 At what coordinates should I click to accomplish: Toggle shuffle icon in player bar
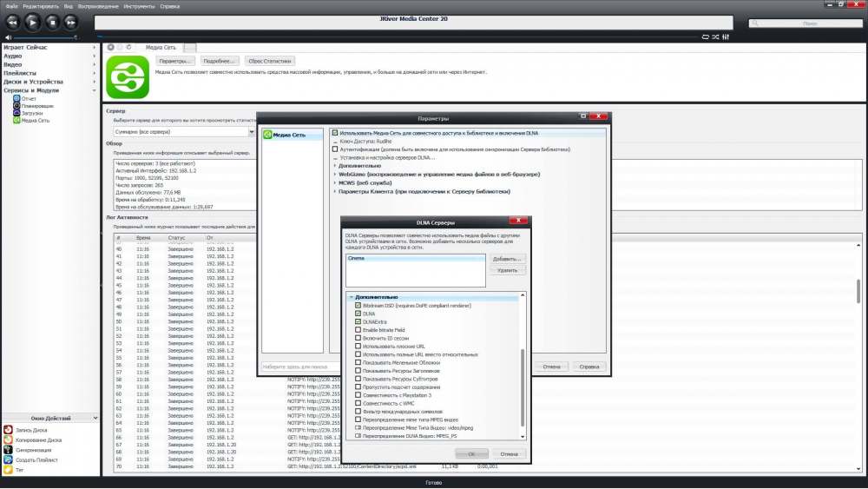point(715,37)
